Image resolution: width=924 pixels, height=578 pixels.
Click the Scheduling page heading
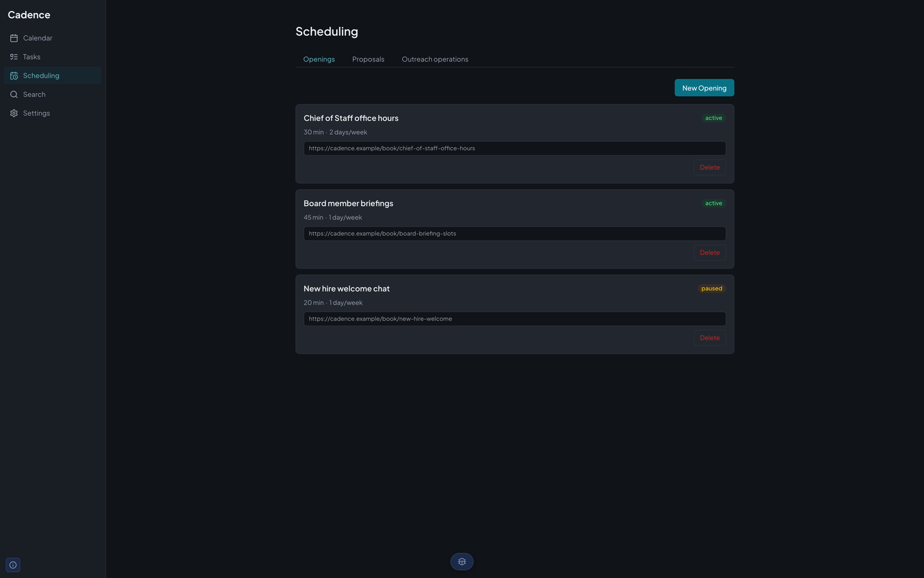(327, 31)
